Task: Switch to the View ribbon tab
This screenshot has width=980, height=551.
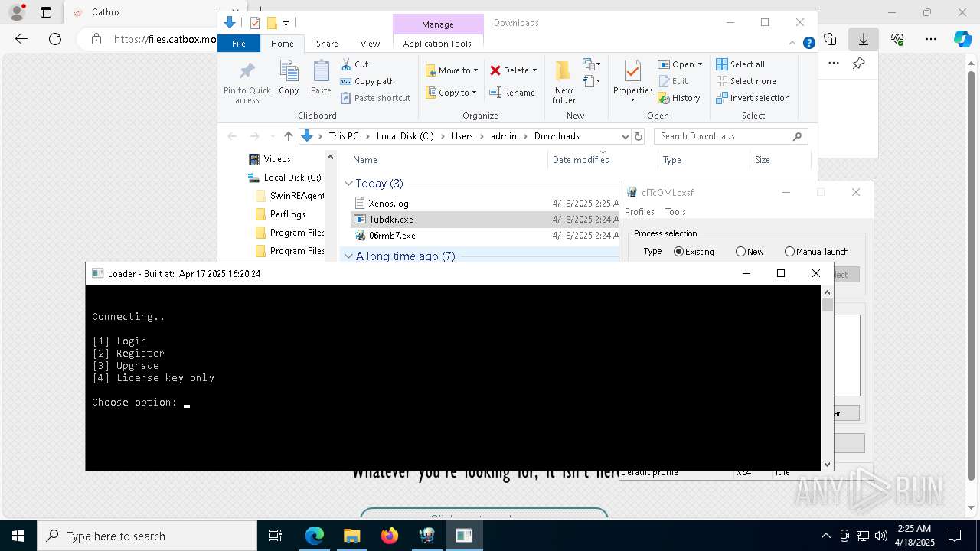Action: coord(370,44)
